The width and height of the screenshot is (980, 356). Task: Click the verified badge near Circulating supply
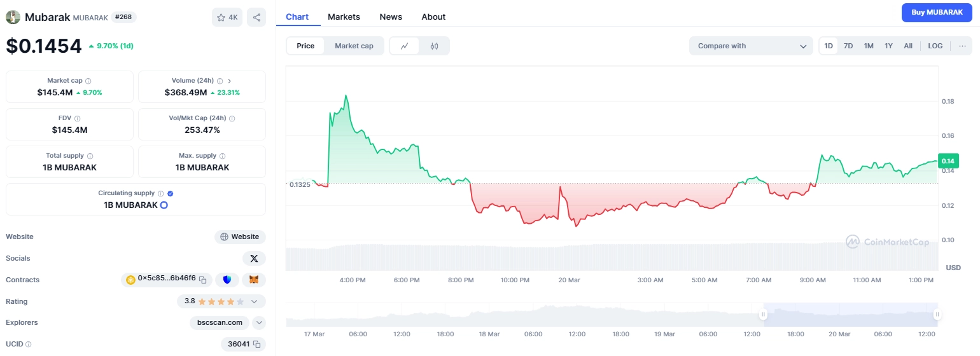171,193
